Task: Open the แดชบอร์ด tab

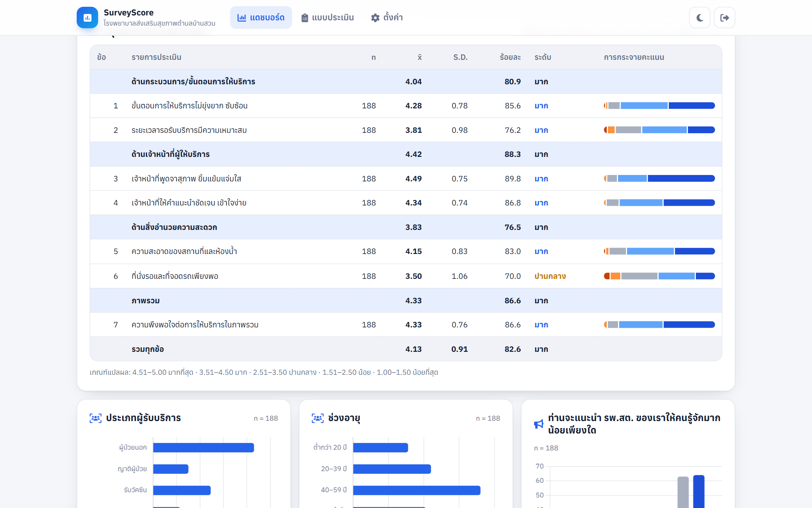Action: (x=261, y=18)
